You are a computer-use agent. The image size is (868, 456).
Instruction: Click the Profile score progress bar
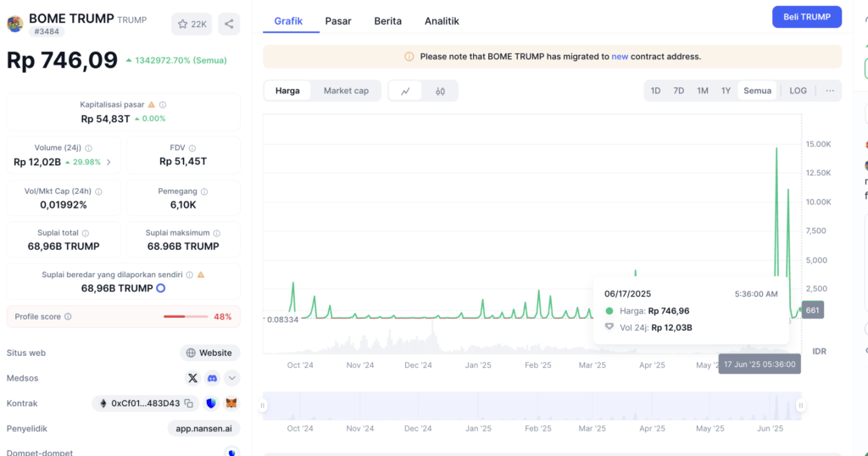(x=186, y=316)
